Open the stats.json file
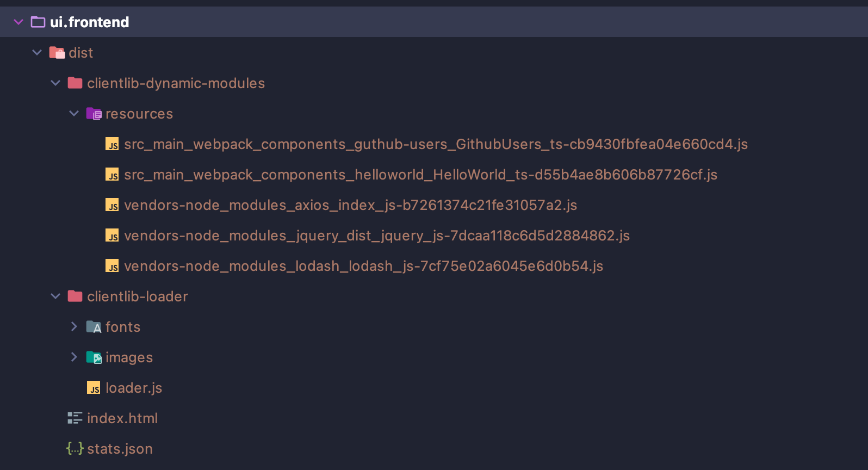 [x=120, y=449]
